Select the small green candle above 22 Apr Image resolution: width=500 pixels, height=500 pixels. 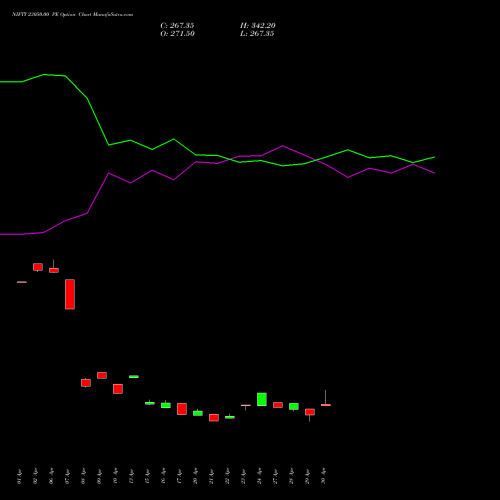click(x=230, y=417)
